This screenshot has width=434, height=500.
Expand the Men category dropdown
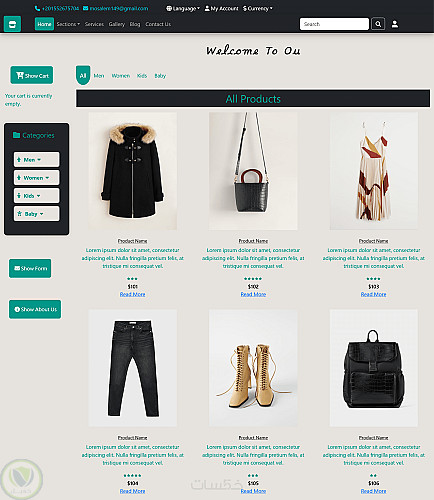tap(37, 160)
